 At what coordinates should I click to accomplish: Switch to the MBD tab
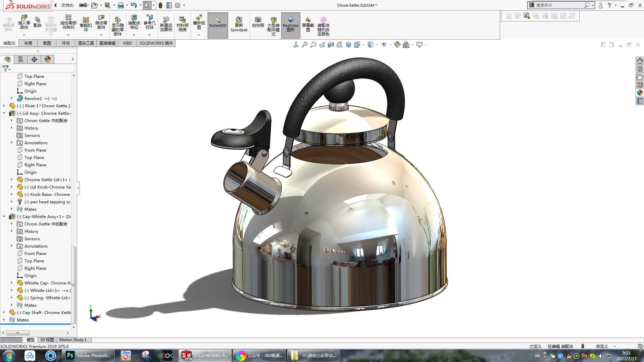(128, 43)
